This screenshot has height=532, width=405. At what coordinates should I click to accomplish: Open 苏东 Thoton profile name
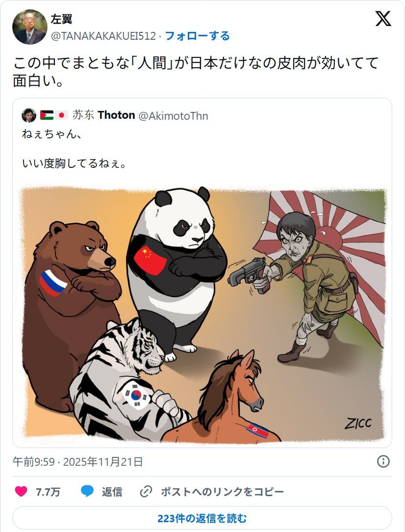click(x=104, y=115)
